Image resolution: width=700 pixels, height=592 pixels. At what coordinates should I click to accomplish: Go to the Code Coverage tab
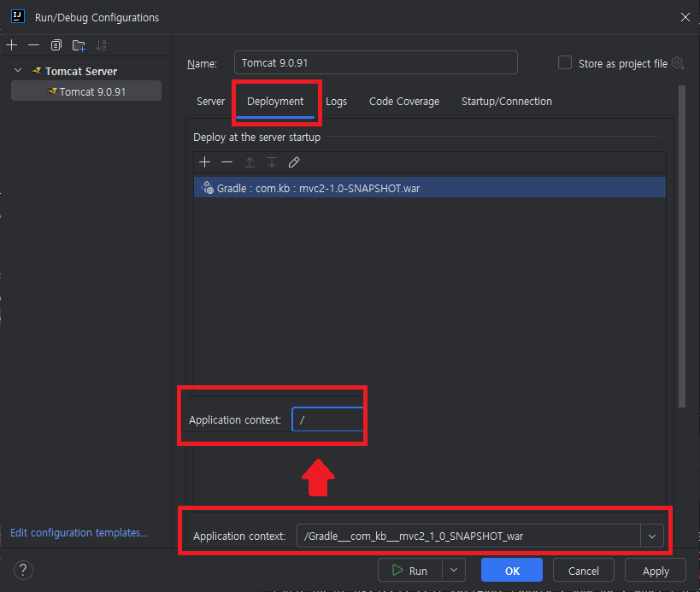(404, 102)
